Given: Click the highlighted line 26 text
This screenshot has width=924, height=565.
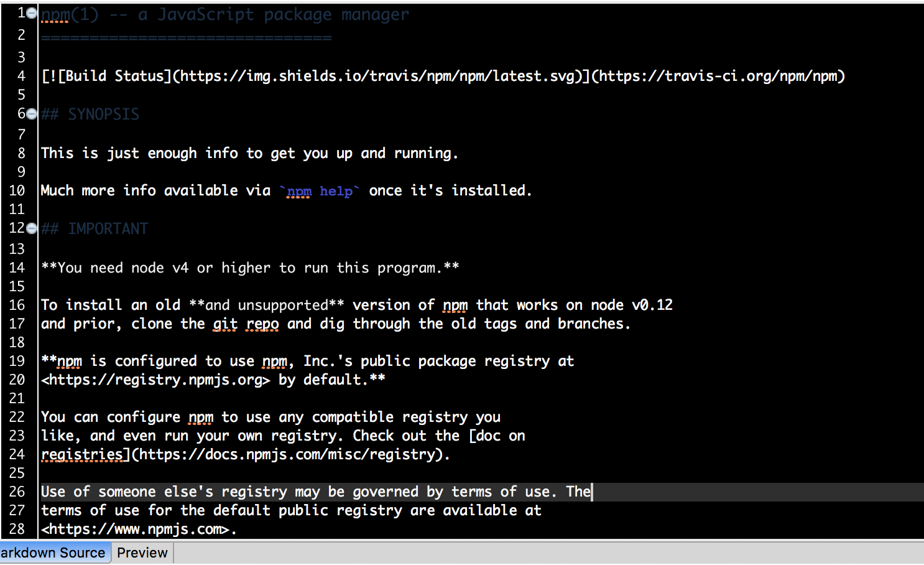Looking at the screenshot, I should (311, 492).
